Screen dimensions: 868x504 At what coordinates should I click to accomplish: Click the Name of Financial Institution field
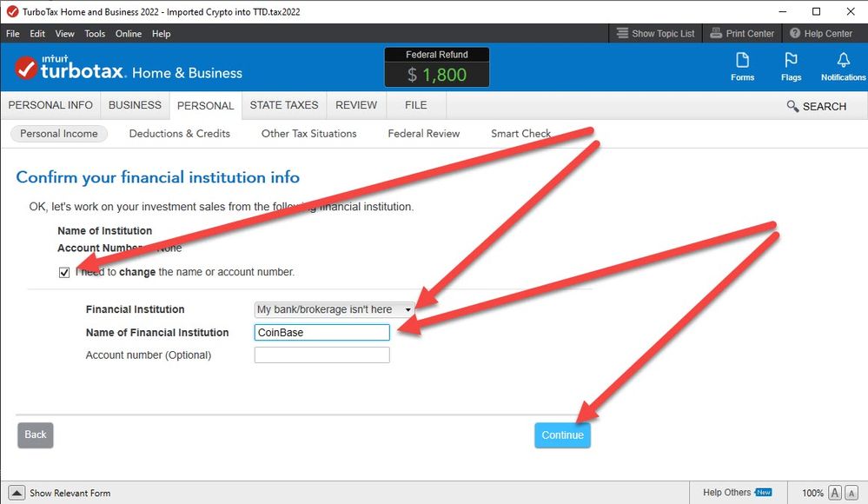(321, 333)
